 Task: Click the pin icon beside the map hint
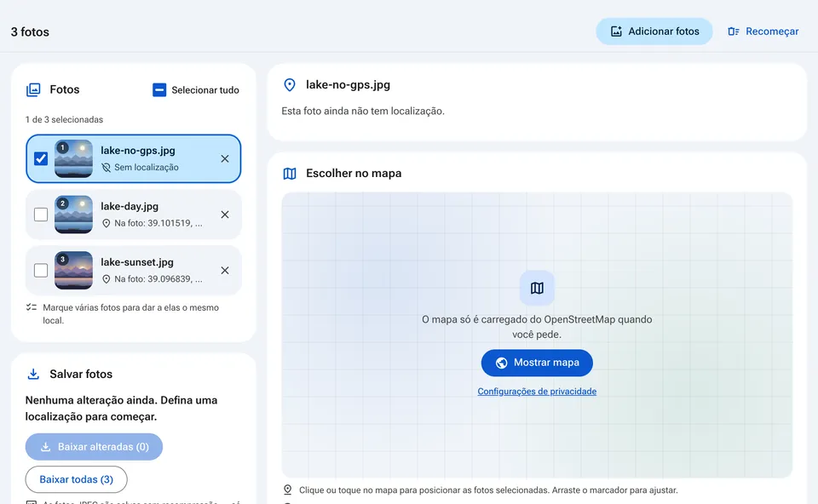click(287, 490)
